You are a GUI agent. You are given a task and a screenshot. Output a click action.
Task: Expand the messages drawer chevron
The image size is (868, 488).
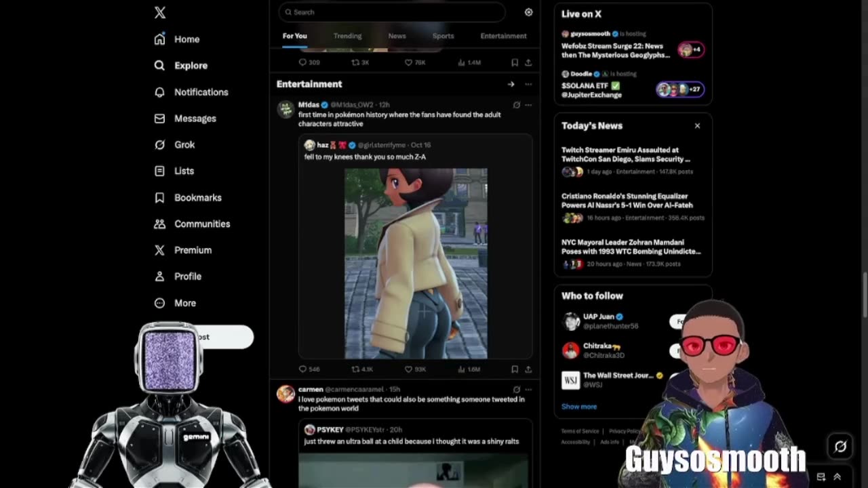coord(837,477)
